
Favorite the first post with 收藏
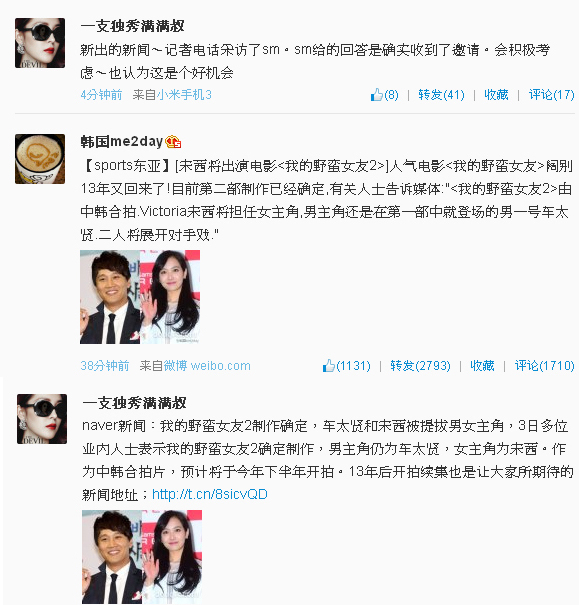click(x=496, y=95)
